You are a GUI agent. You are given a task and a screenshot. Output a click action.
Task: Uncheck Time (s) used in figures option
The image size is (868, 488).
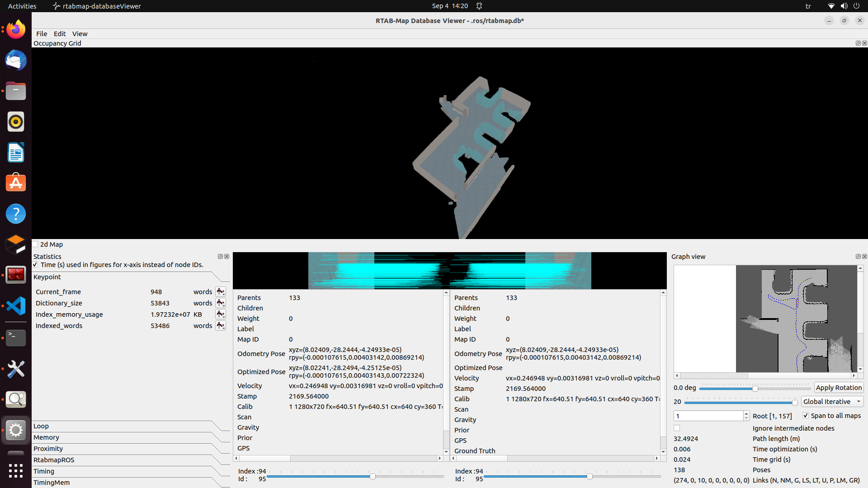[x=35, y=265]
